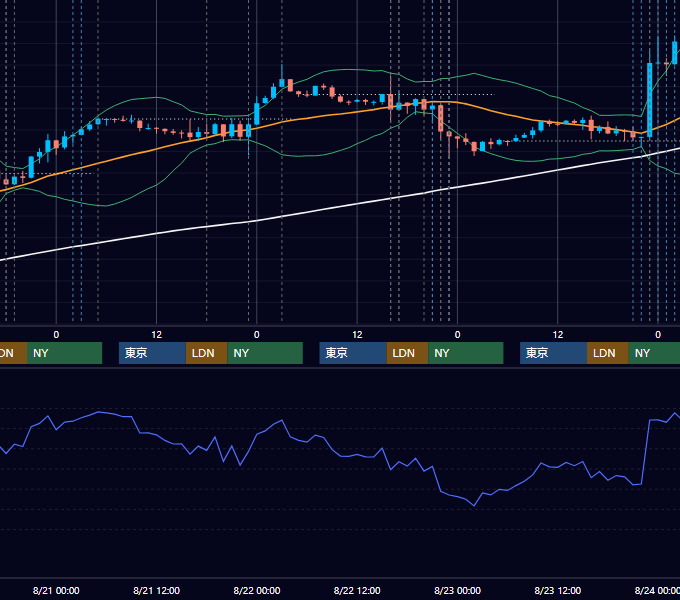Viewport: 680px width, 600px height.
Task: Select the 8/21 NY session block
Action: click(265, 353)
